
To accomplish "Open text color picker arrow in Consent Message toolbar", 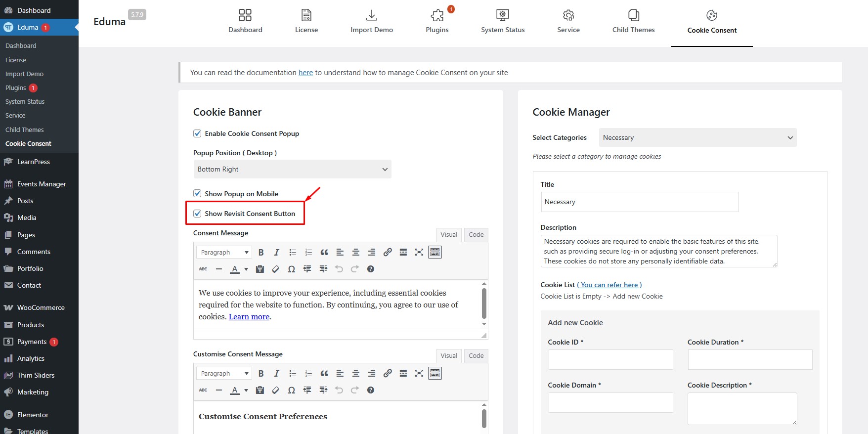I will click(x=246, y=269).
